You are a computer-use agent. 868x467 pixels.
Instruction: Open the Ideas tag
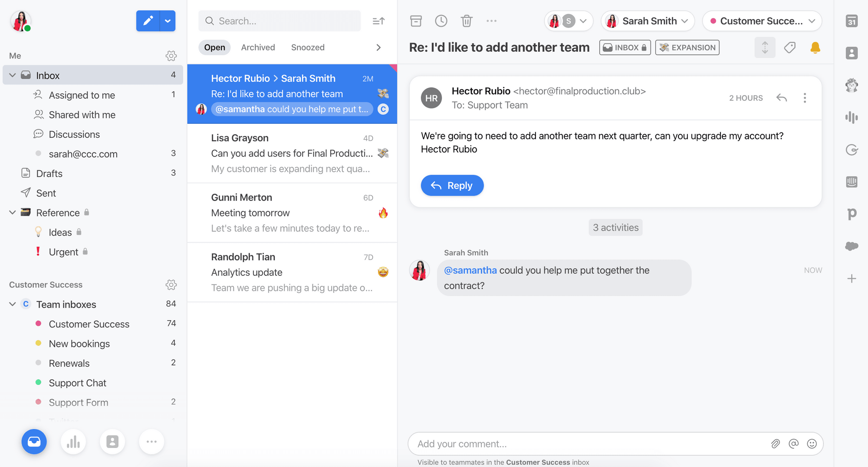pos(93,232)
